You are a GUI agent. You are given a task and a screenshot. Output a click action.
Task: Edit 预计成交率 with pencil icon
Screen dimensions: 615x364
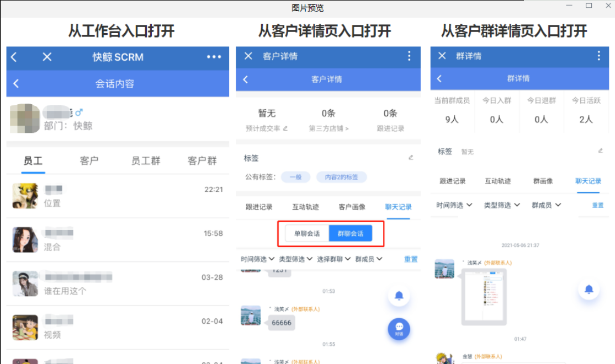(x=285, y=128)
